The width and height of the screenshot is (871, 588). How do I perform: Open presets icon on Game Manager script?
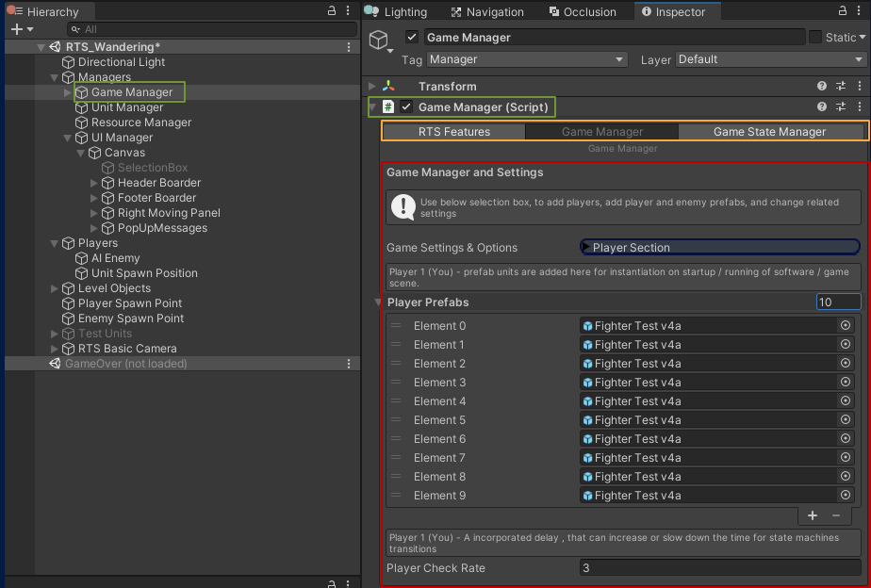842,106
